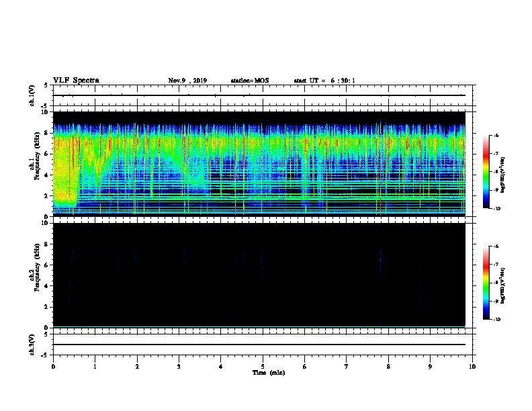Select the ch.2 "Frequency (kHz)" axis label
This screenshot has height=411, width=532.
point(37,267)
